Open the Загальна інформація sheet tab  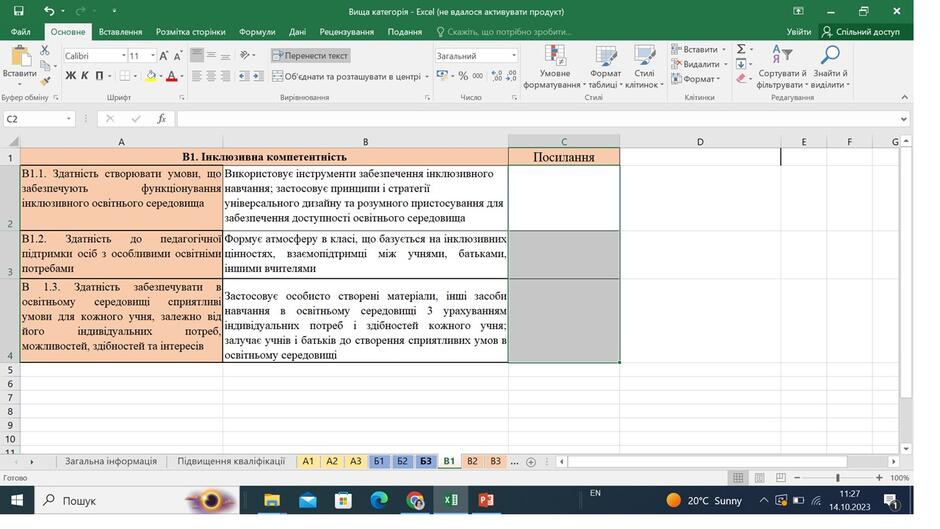(x=111, y=461)
